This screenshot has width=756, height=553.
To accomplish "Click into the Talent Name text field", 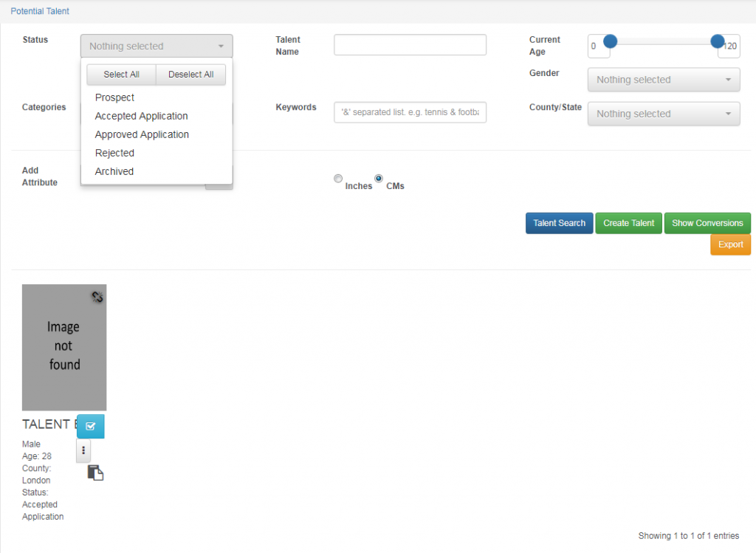I will click(410, 45).
